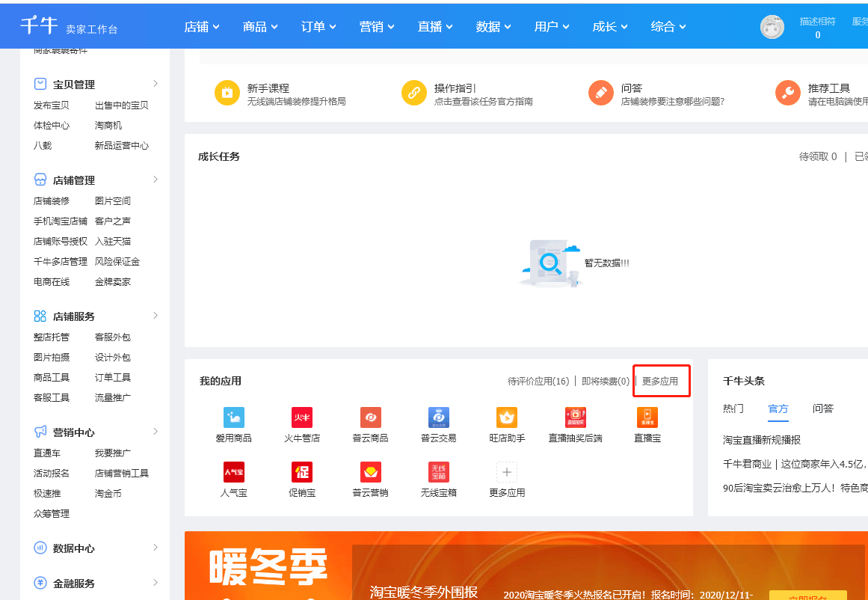868x600 pixels.
Task: Open the 综合 dropdown menu
Action: coord(668,27)
